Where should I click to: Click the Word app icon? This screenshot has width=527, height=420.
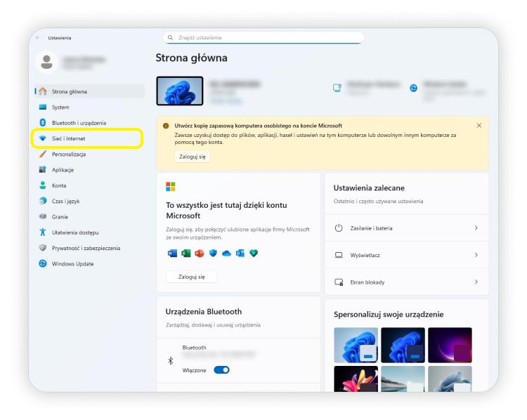tap(172, 253)
